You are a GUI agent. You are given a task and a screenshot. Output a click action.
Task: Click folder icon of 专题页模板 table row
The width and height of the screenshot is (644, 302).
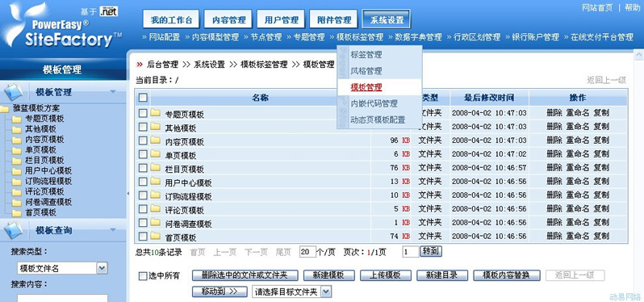click(x=155, y=112)
